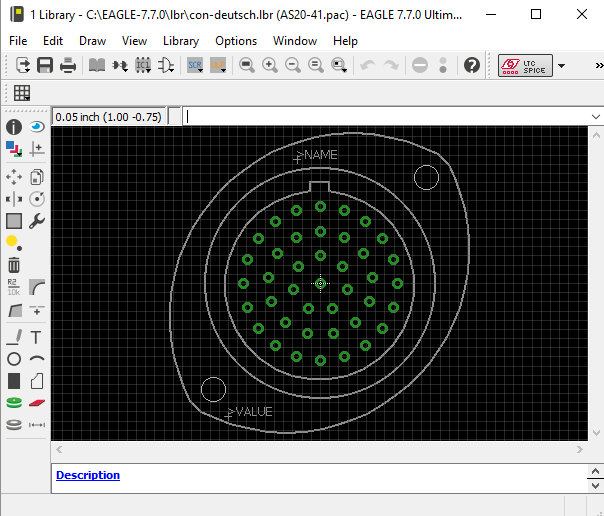Zoom out with the minus magnifier
This screenshot has width=604, height=516.
293,65
